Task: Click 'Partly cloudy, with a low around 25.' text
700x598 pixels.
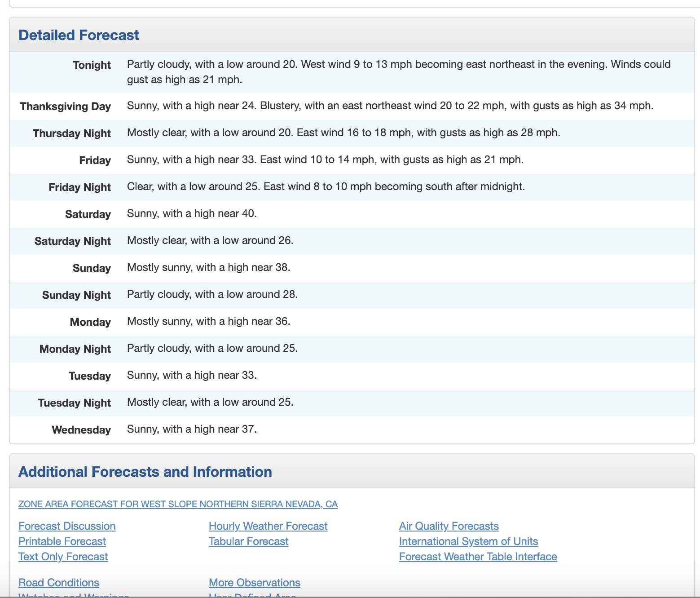Action: click(x=212, y=348)
